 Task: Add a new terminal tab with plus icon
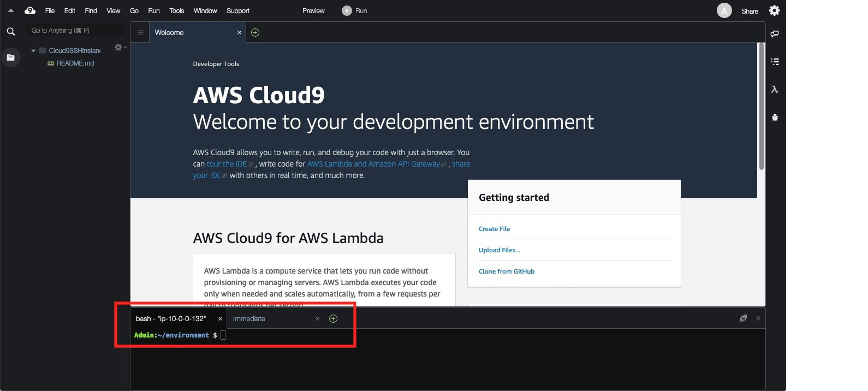333,319
